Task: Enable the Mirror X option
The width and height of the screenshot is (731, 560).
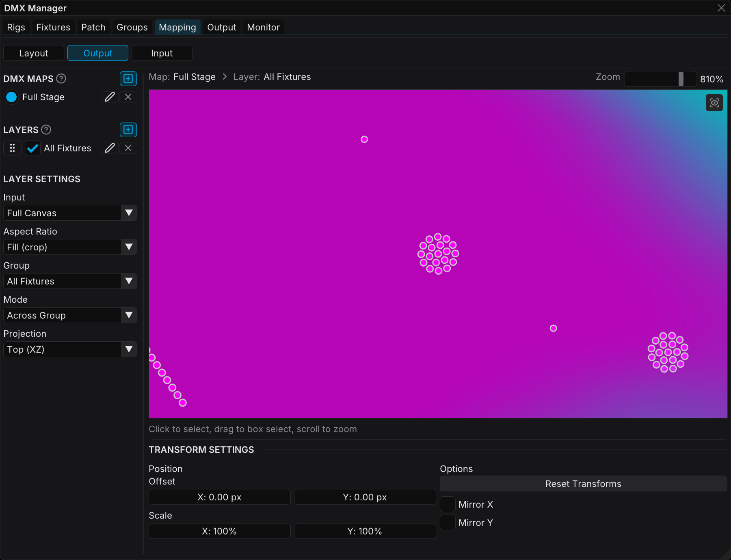Action: [448, 504]
